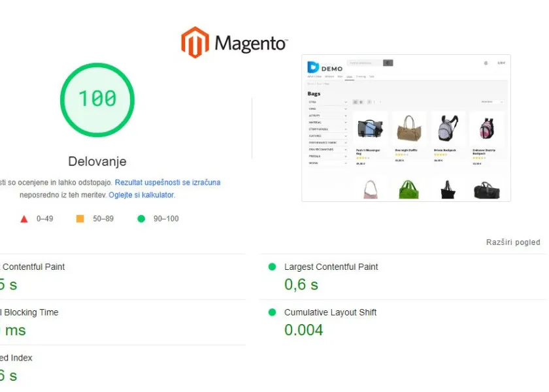Click the green dot beside Largest Contentful Paint
This screenshot has width=549, height=392.
point(272,267)
